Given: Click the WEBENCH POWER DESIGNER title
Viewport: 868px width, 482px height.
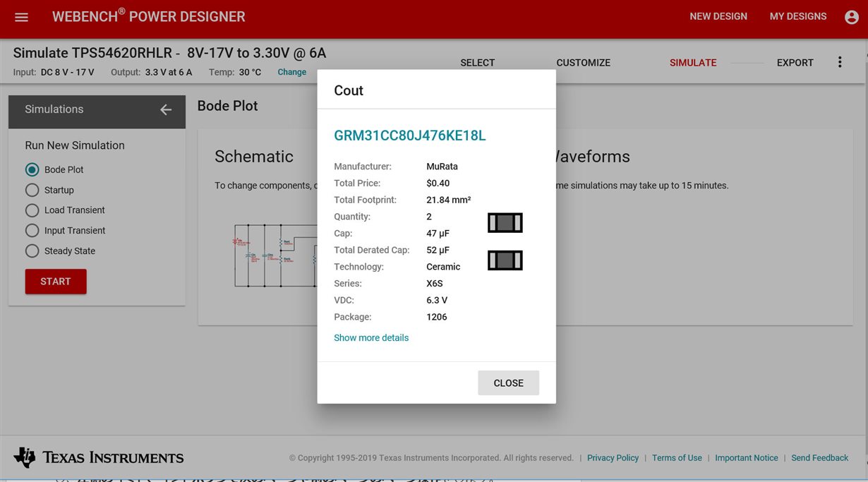Looking at the screenshot, I should tap(149, 16).
